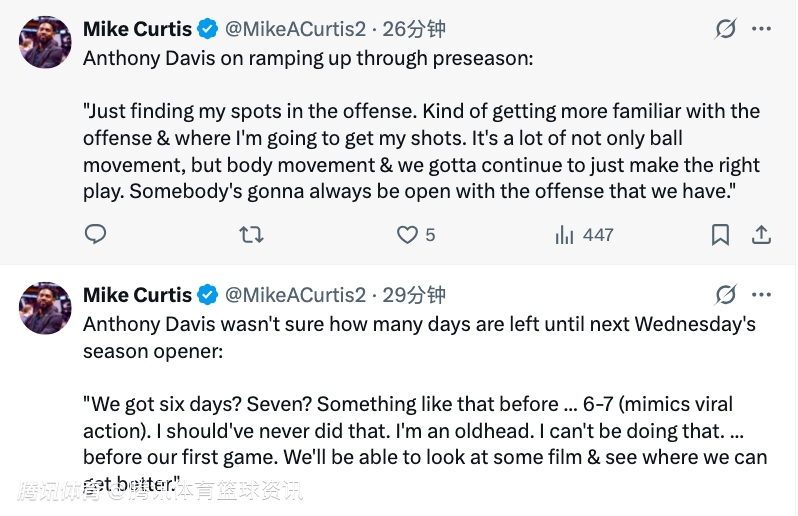
Task: Open Mike Curtis name link in second tweet
Action: (137, 295)
